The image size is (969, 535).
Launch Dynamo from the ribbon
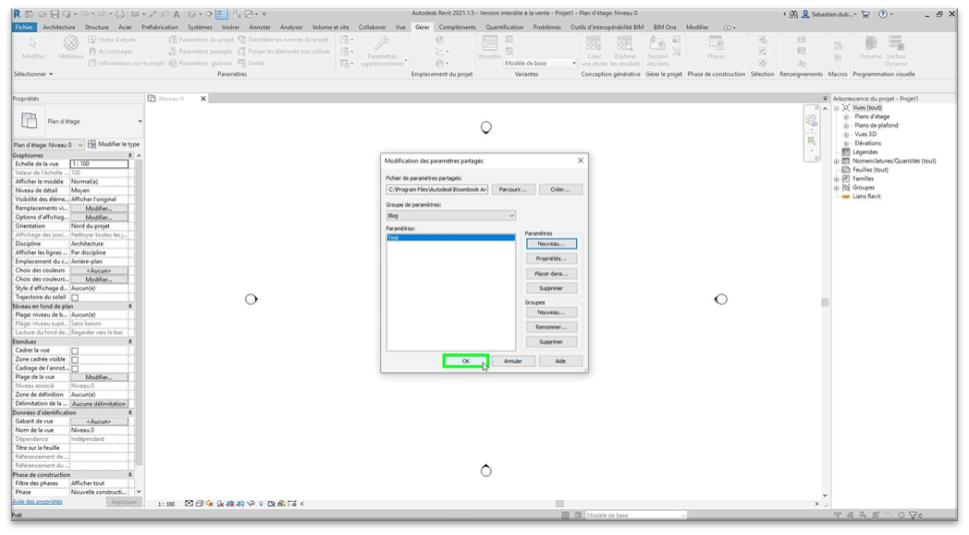point(871,48)
